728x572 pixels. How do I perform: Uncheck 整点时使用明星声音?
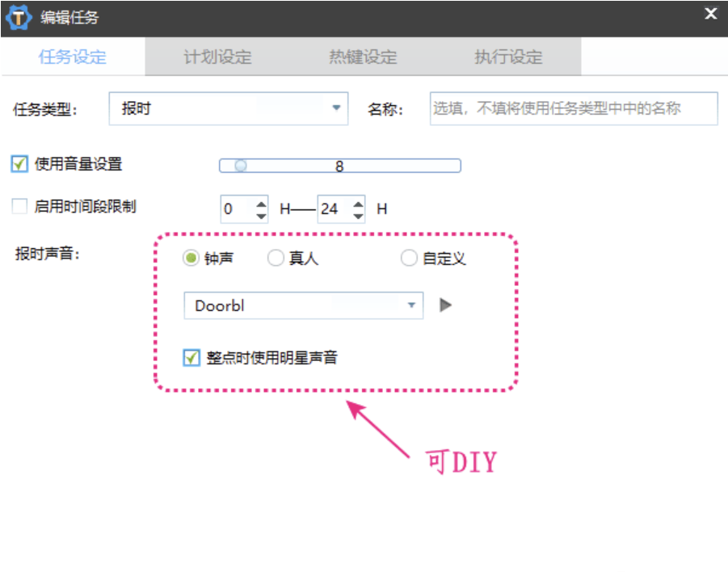pyautogui.click(x=191, y=356)
